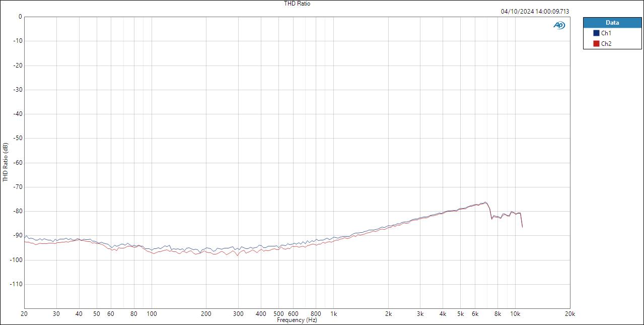Select the Ch1 legend entry
Viewport: 644px width, 325px height.
coord(606,33)
